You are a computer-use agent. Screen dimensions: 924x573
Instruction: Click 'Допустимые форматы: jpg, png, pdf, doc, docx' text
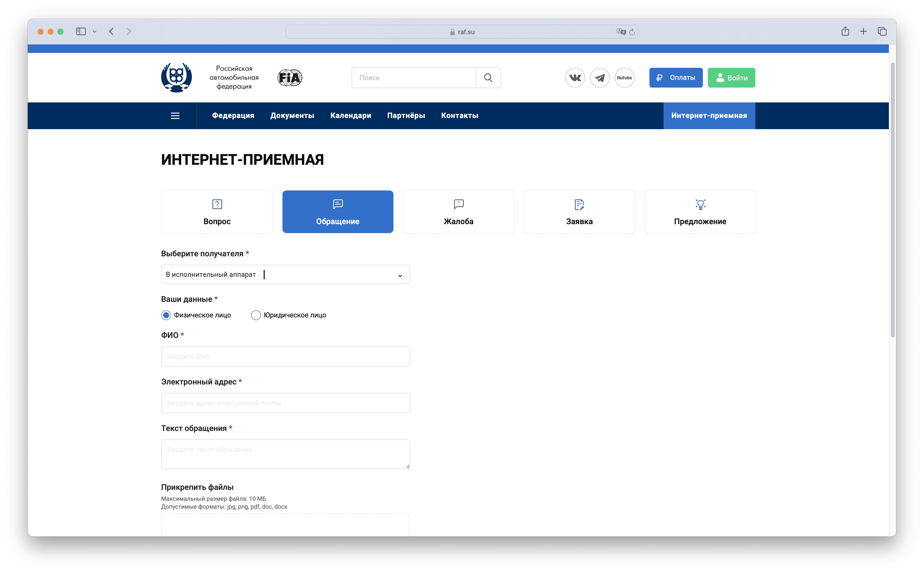point(224,507)
